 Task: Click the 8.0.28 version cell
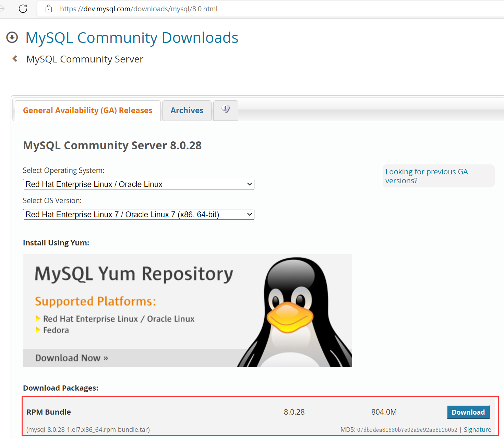(294, 412)
